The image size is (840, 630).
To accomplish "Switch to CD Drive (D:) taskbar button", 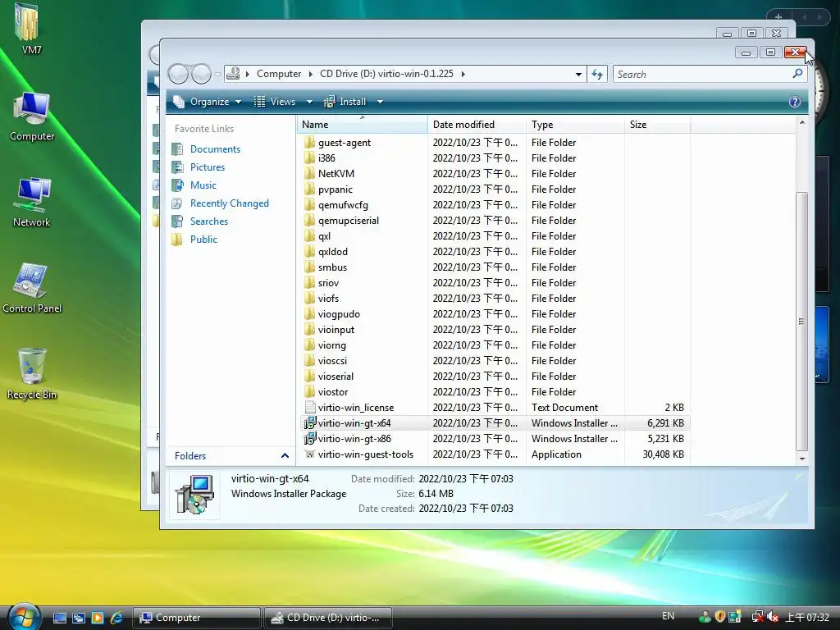I will (328, 618).
